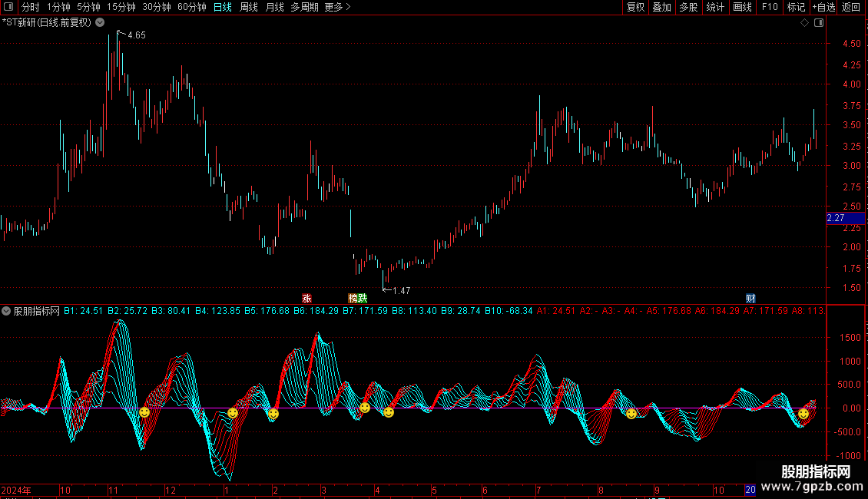Viewport: 868px width, 499px height.
Task: Open the 多周期 multi-period view
Action: click(304, 7)
